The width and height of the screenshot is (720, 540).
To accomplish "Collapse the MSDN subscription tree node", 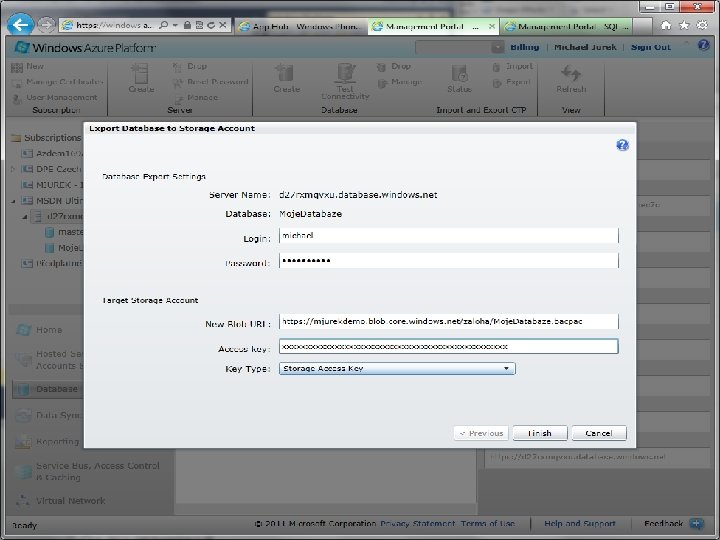I will point(13,201).
